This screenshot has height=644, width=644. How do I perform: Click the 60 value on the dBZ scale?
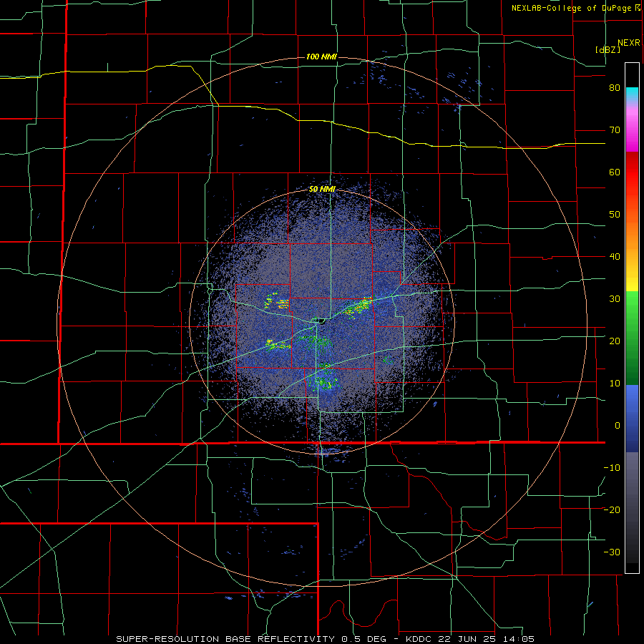point(615,172)
